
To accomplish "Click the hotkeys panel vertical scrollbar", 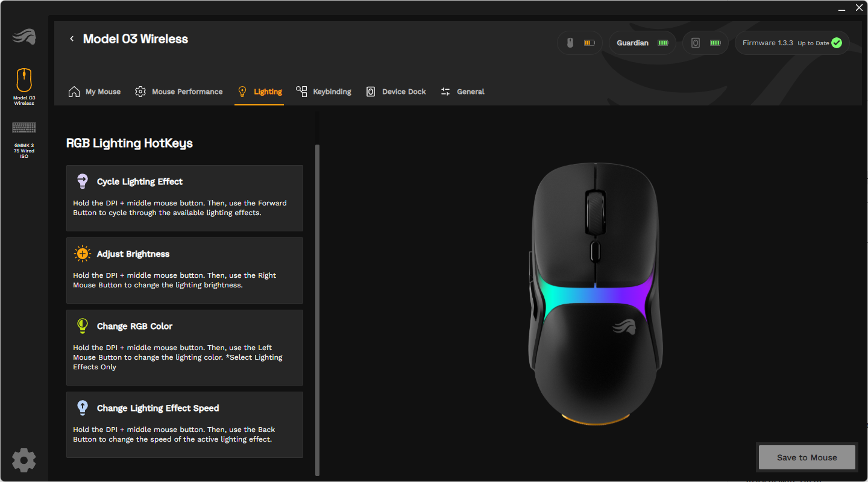I will pos(318,310).
